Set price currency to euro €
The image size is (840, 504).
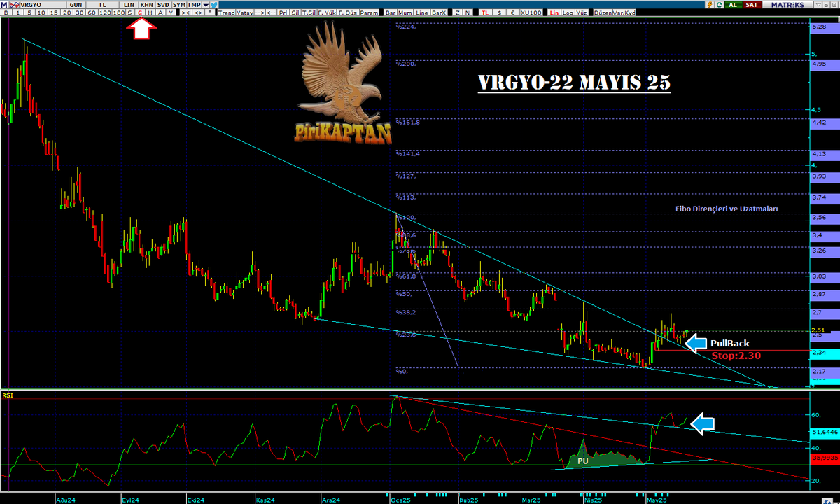513,13
